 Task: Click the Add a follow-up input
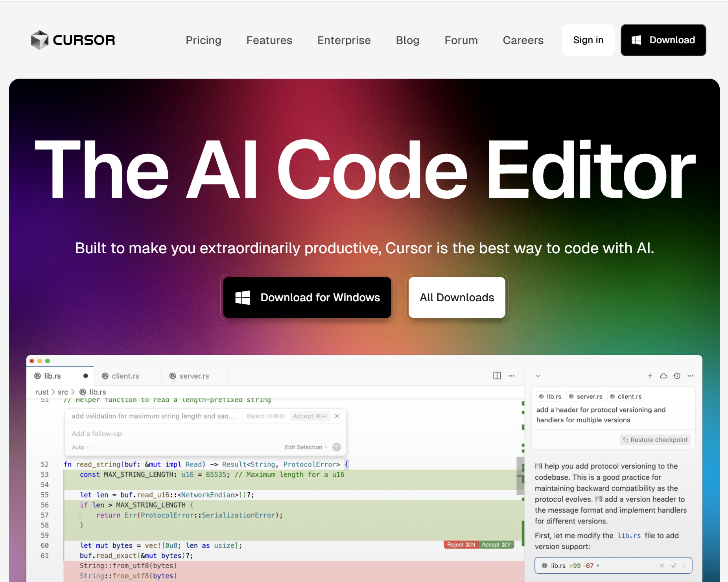(x=205, y=434)
